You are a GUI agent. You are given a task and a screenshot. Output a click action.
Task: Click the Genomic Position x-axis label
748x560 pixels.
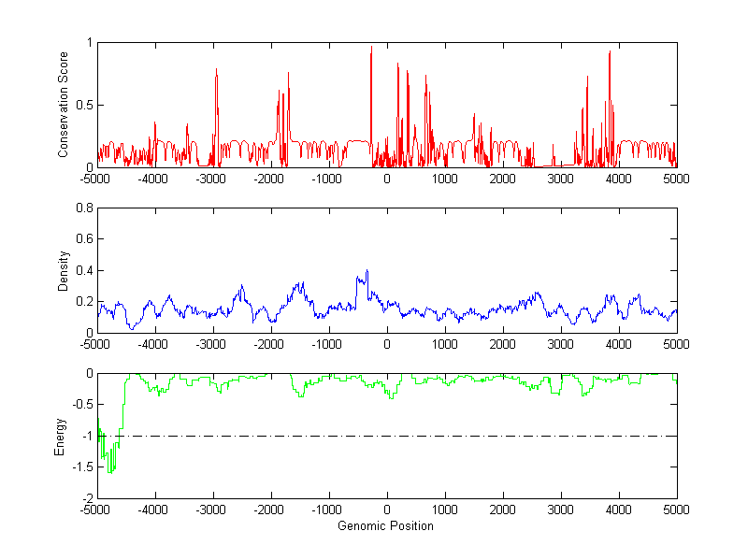pyautogui.click(x=386, y=525)
